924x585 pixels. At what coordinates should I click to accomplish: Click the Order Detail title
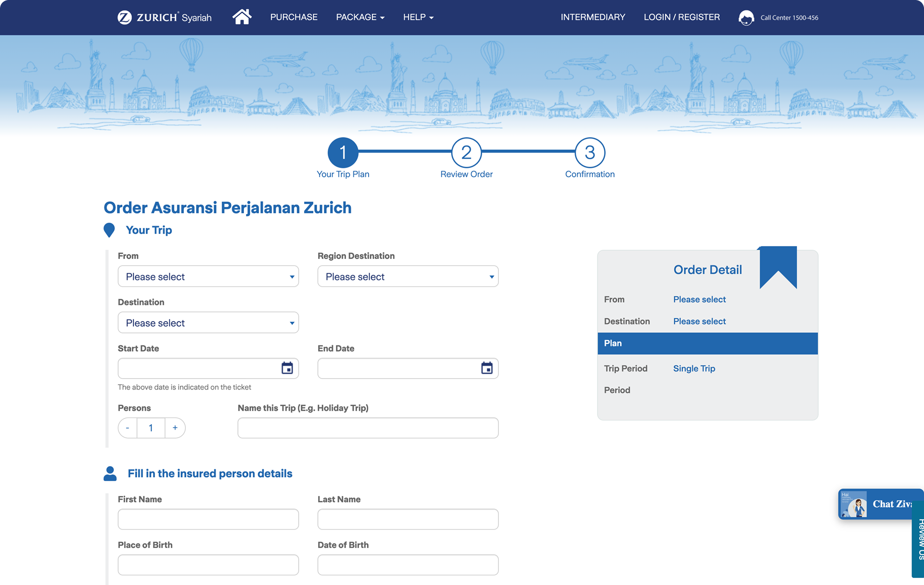tap(707, 270)
